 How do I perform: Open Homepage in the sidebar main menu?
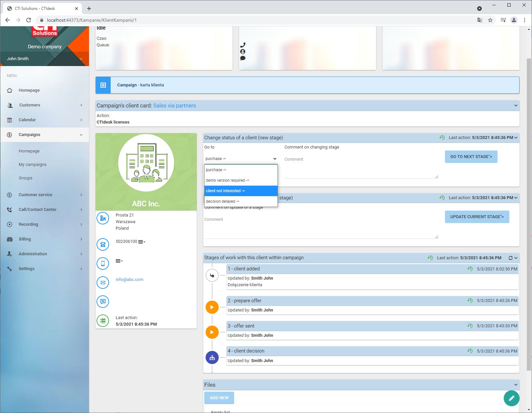(x=45, y=90)
